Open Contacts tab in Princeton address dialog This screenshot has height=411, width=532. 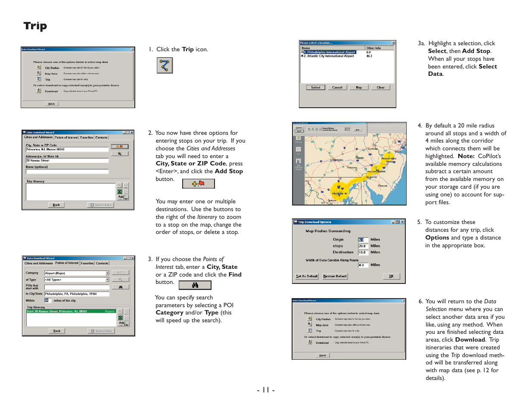102,137
